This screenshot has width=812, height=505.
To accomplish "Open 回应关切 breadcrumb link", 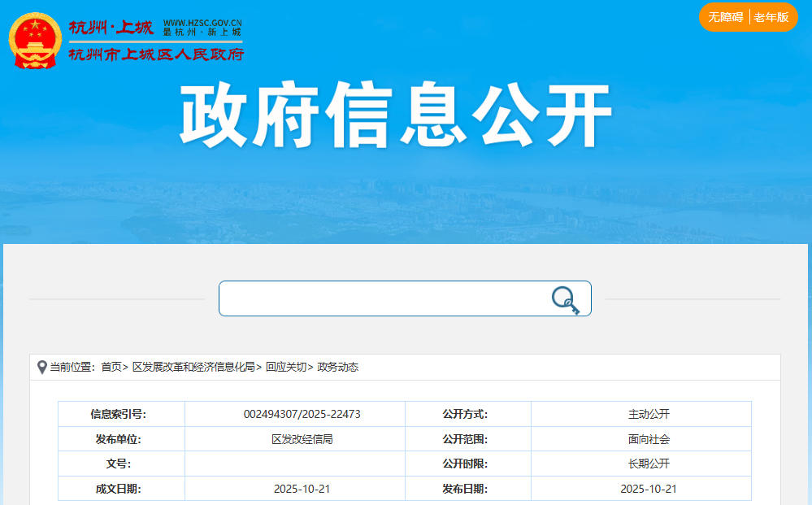I will tap(285, 368).
